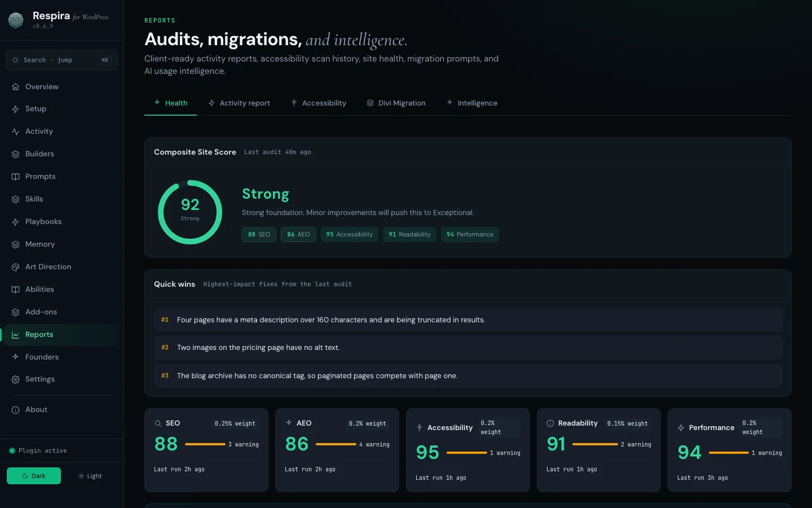
Task: Select the Intelligence tab
Action: click(472, 103)
